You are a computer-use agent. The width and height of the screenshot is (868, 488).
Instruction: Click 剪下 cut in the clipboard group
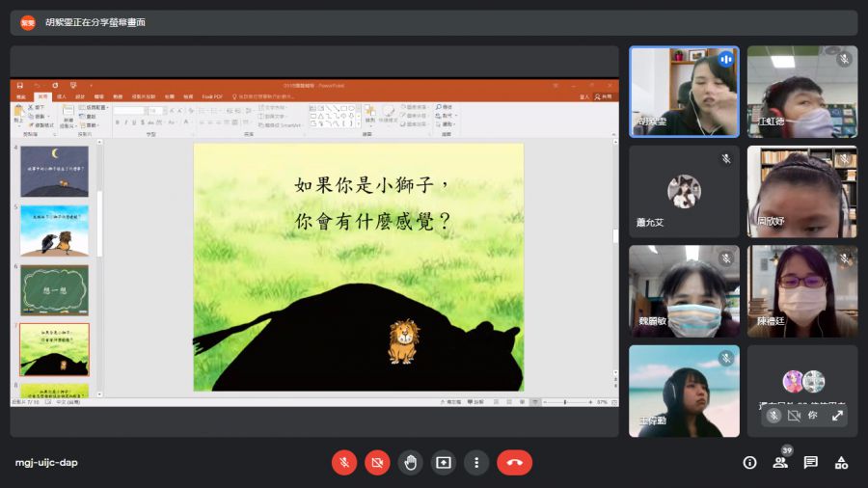37,107
